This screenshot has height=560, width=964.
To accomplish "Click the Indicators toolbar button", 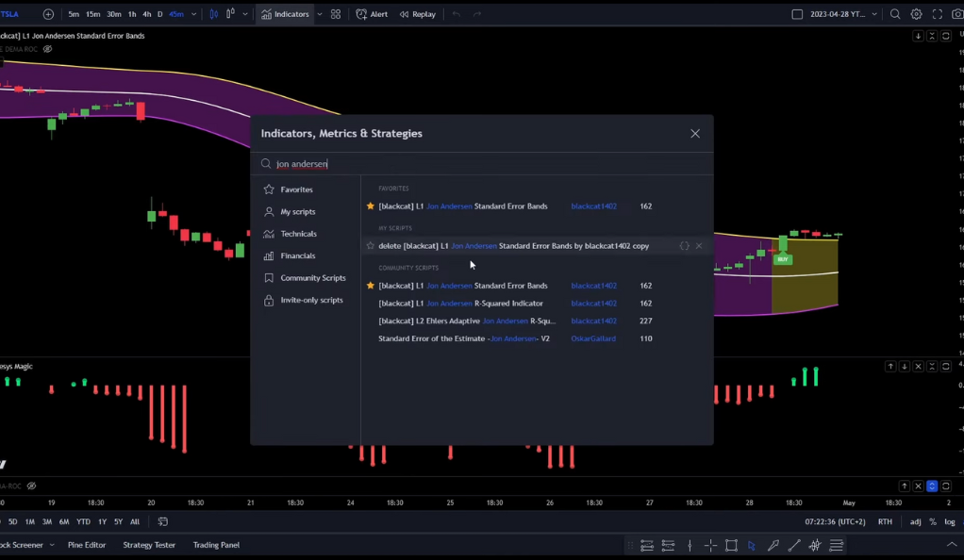I will coord(285,14).
